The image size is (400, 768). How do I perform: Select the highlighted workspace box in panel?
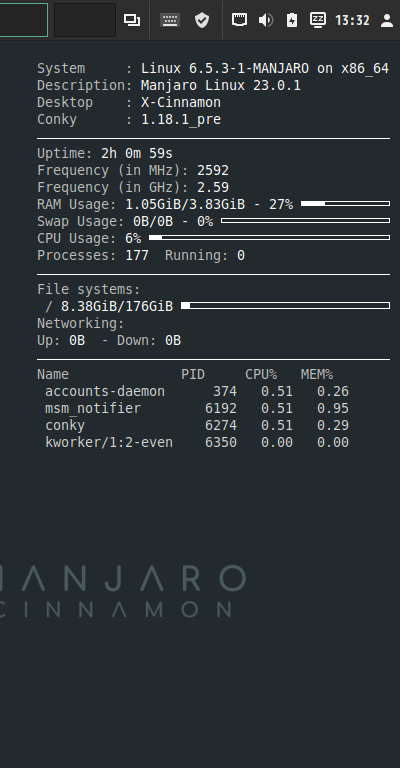pyautogui.click(x=24, y=20)
